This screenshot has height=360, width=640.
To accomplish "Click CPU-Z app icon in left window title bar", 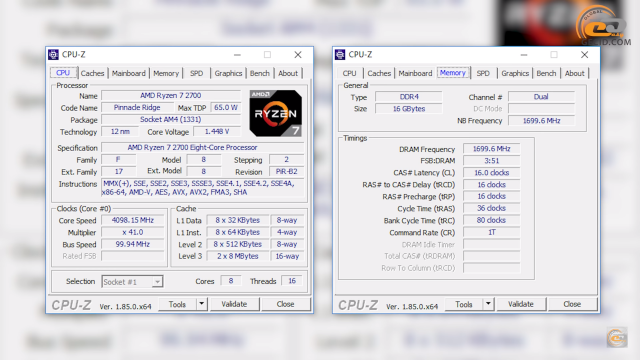I will pyautogui.click(x=53, y=55).
